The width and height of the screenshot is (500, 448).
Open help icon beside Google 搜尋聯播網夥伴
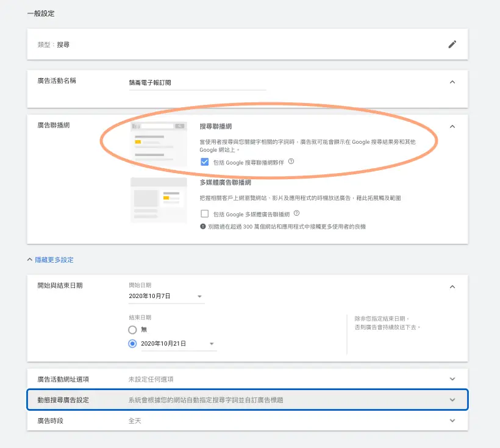291,162
